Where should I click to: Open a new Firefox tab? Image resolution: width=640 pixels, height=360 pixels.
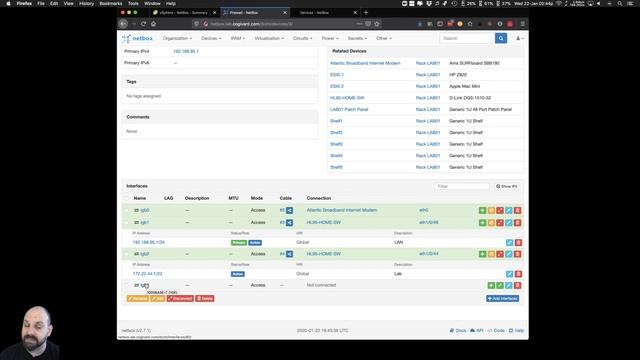[366, 13]
